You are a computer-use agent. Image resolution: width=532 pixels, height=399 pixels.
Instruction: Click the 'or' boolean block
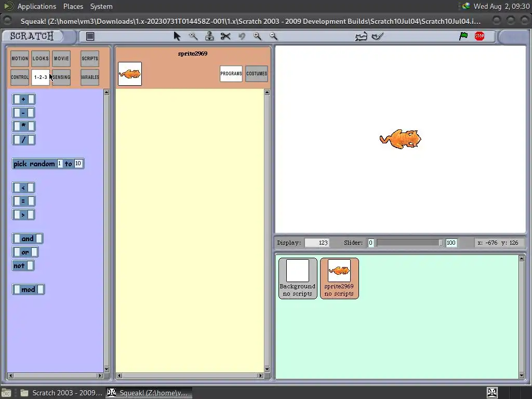point(25,252)
